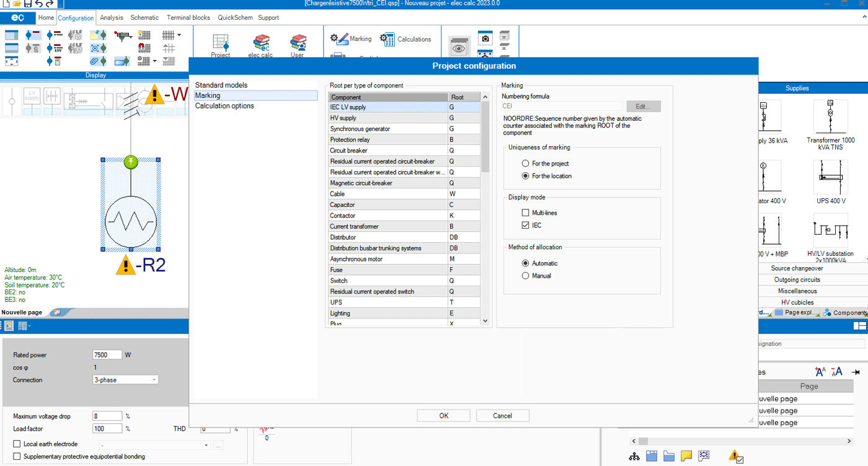Screen dimensions: 868x466
Task: Increase text size with the A+ icon
Action: (820, 372)
